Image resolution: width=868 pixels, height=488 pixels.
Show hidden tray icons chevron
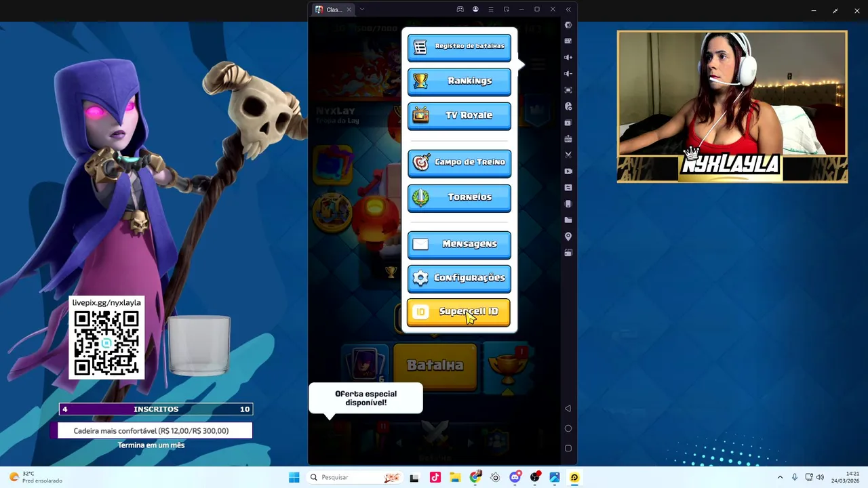[780, 477]
